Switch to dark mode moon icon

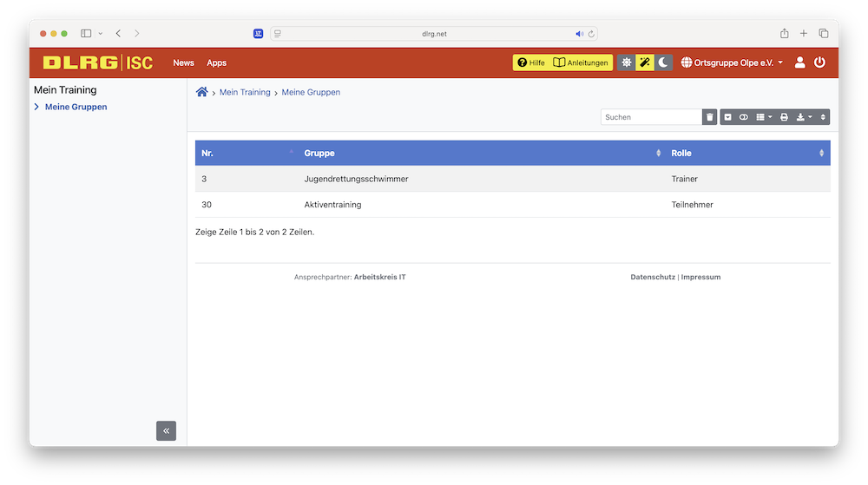pos(663,62)
